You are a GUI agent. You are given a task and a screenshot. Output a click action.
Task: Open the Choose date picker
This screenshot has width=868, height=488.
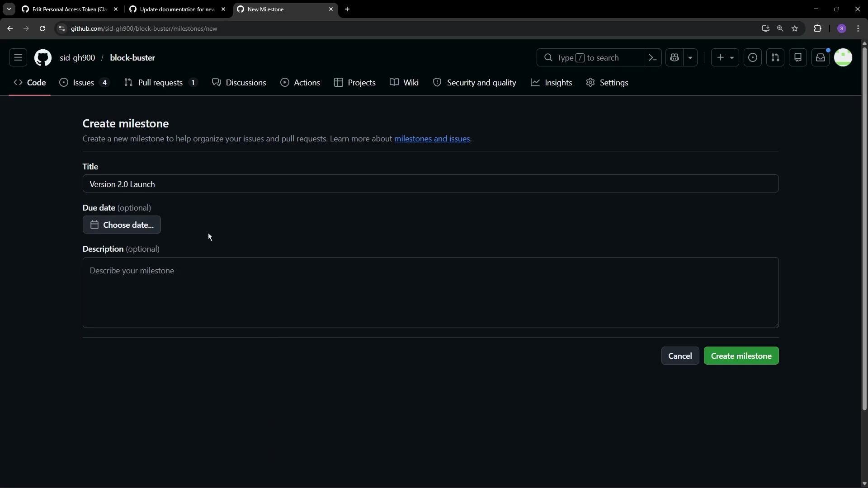coord(122,225)
